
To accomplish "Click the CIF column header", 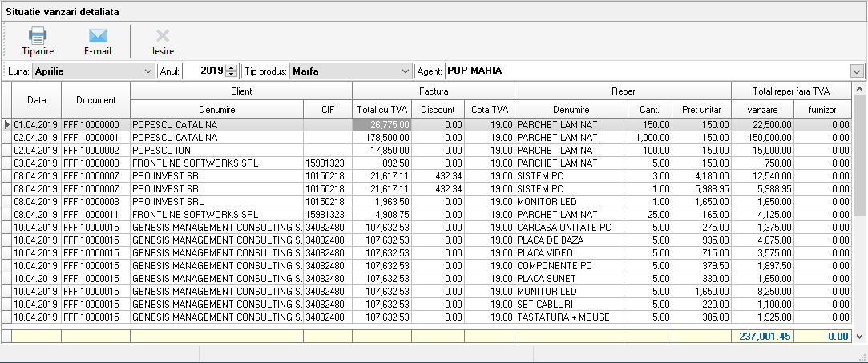I will (327, 109).
